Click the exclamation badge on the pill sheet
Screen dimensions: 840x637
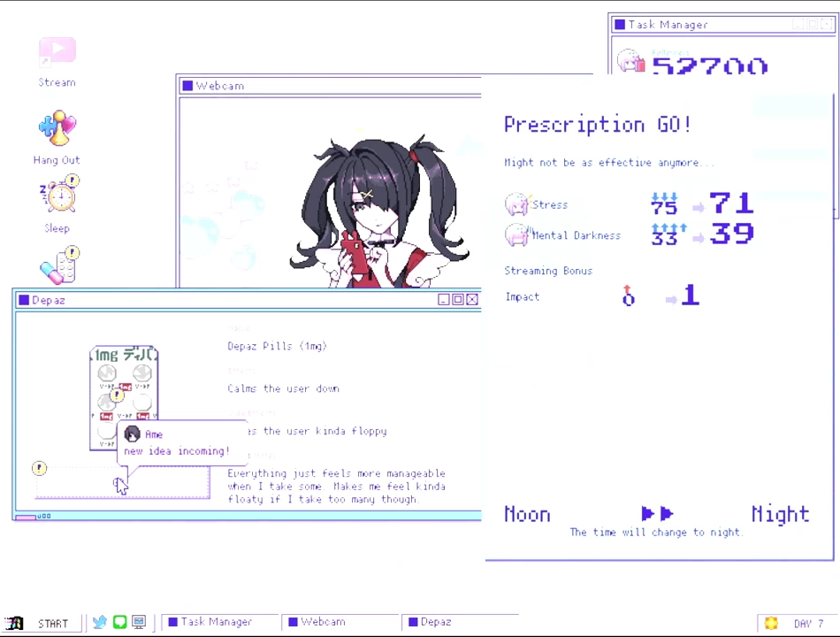click(117, 395)
